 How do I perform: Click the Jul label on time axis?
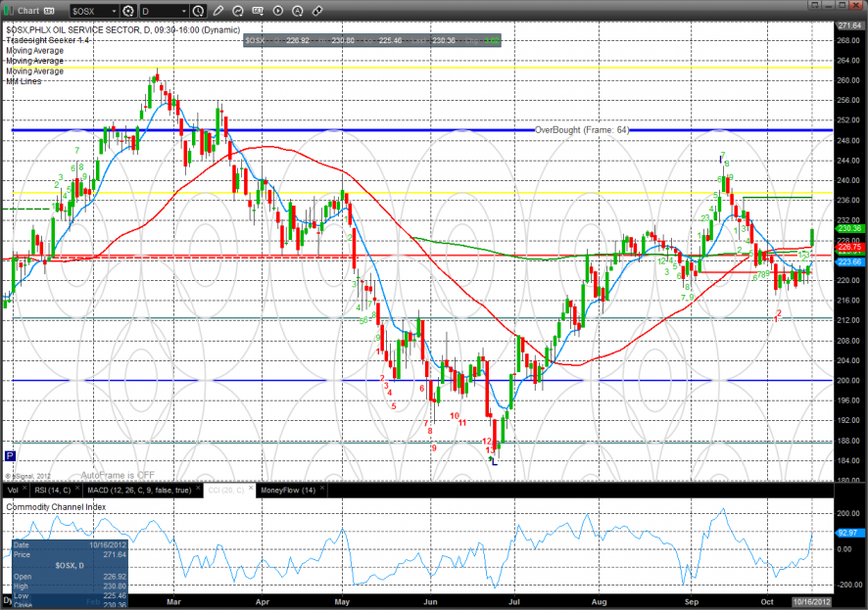click(514, 602)
